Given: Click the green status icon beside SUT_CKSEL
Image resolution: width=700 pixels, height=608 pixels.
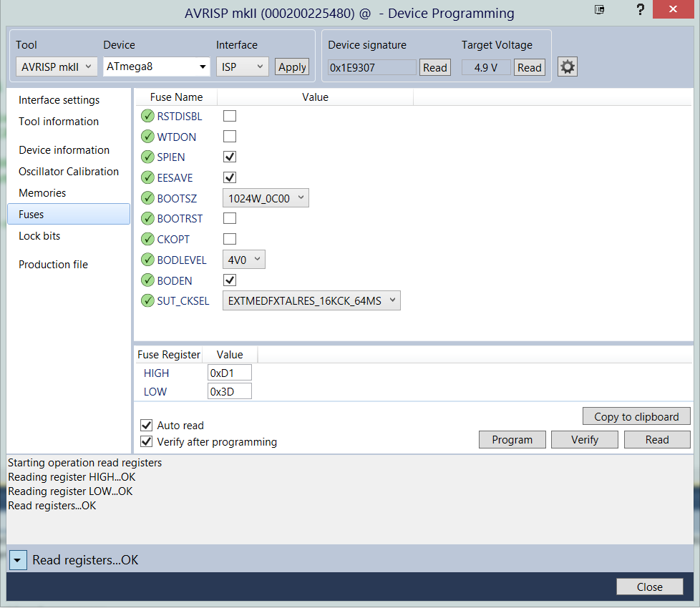Looking at the screenshot, I should (x=147, y=300).
